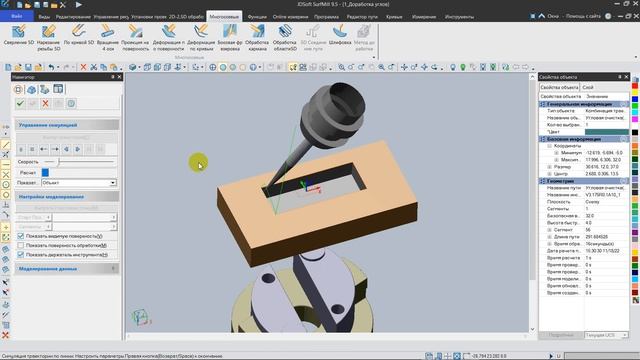
Task: Click the white play arrow in title bar
Action: click(x=79, y=5)
